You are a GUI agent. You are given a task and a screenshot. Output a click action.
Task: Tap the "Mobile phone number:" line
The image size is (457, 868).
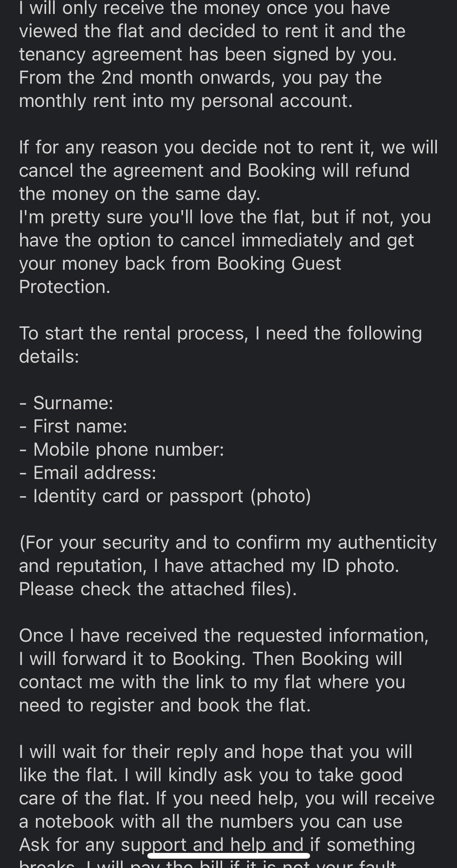121,449
